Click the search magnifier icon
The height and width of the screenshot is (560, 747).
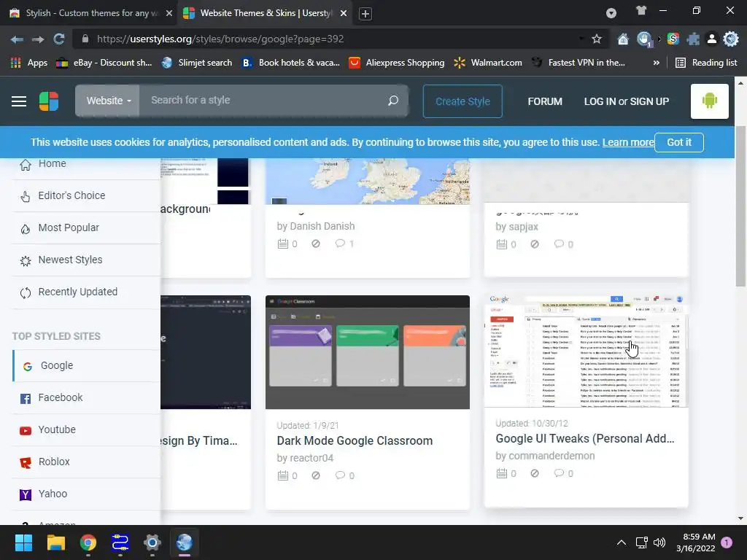(393, 101)
